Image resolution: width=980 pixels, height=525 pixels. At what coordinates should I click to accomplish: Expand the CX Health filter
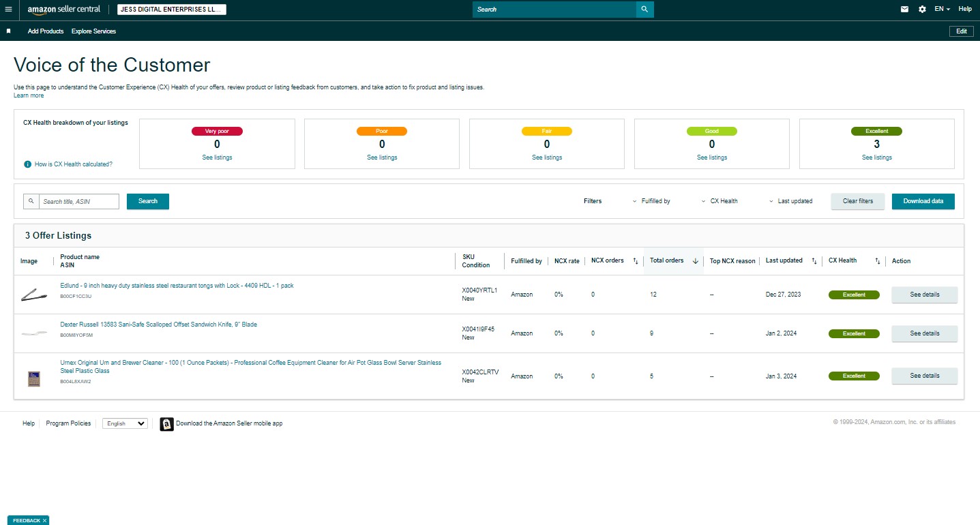pyautogui.click(x=719, y=201)
